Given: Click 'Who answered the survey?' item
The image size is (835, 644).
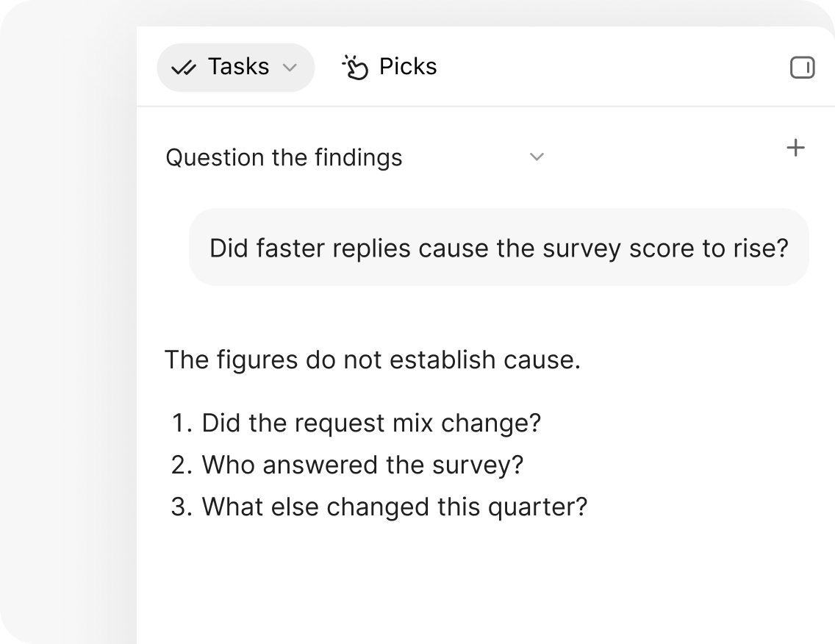Looking at the screenshot, I should [x=362, y=465].
